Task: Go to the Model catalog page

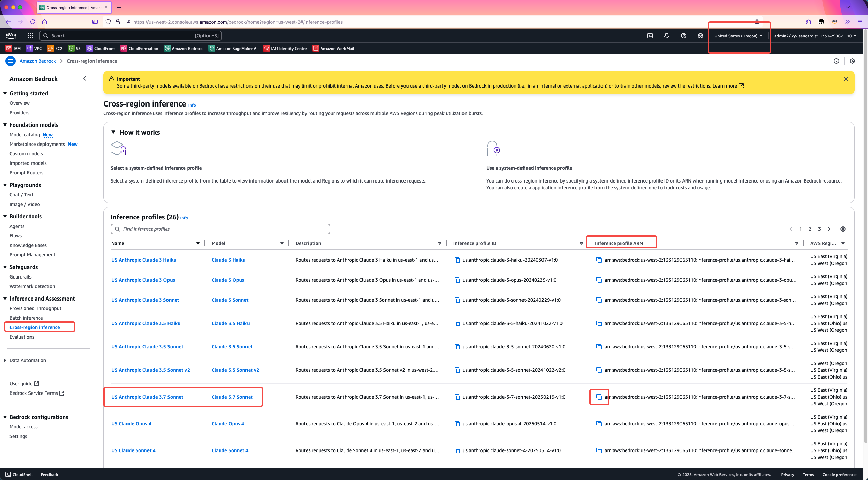Action: coord(25,135)
